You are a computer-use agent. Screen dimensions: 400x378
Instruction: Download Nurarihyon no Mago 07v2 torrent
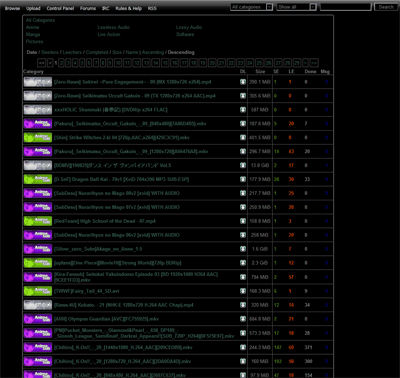click(243, 207)
